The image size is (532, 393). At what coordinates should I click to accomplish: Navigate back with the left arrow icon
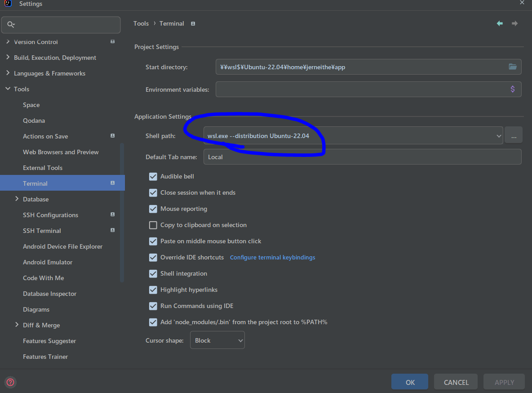coord(500,23)
